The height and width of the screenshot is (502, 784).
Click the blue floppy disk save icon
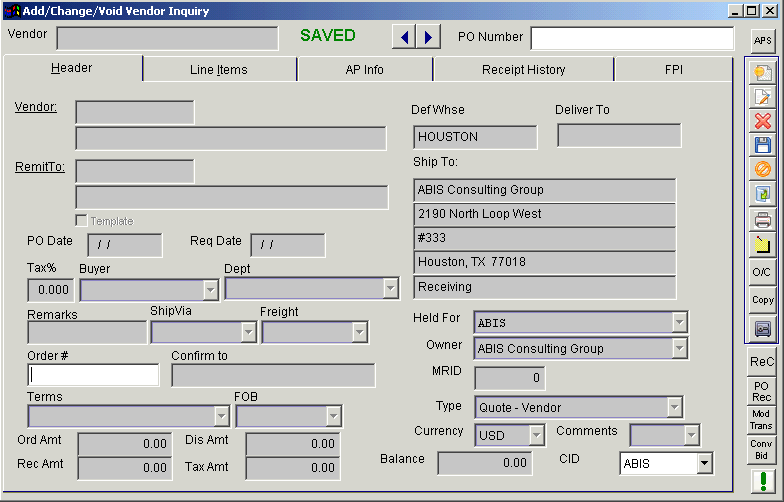coord(762,145)
